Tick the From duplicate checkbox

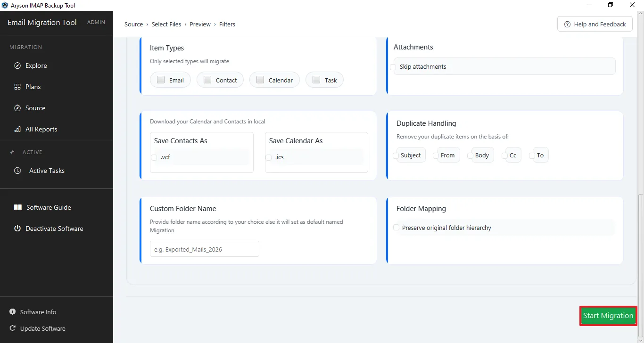point(436,155)
